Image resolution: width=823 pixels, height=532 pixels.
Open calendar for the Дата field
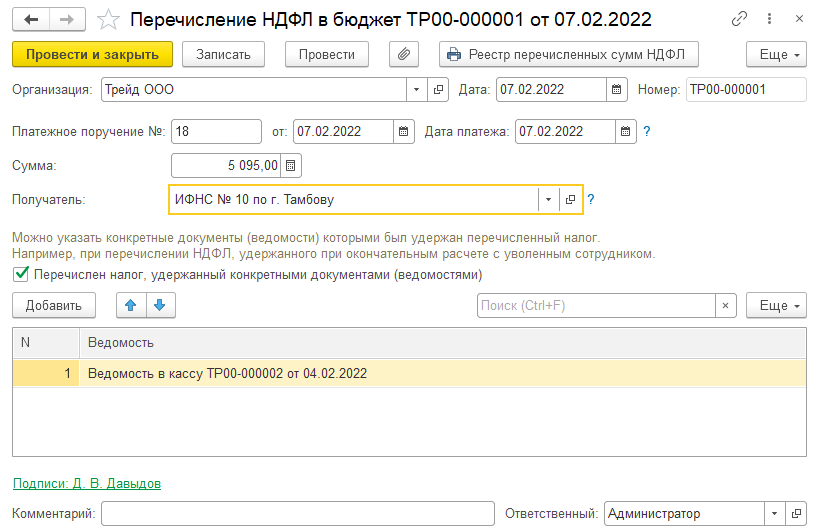pyautogui.click(x=617, y=90)
